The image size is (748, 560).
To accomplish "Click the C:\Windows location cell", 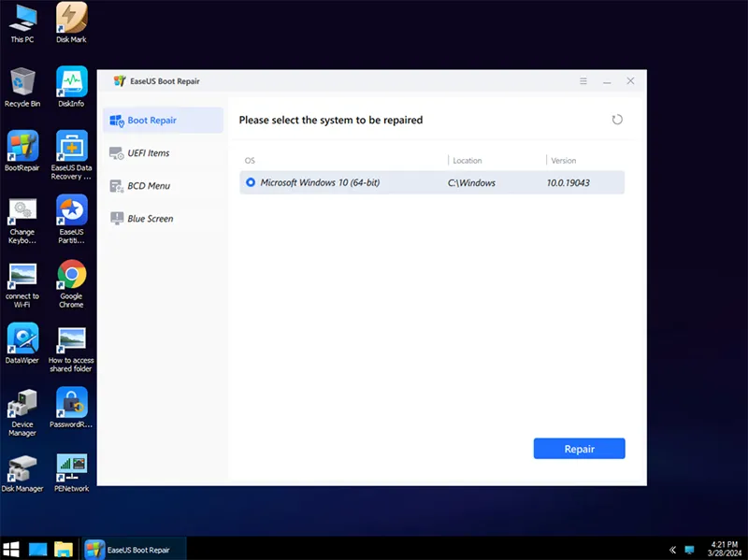I will tap(471, 182).
